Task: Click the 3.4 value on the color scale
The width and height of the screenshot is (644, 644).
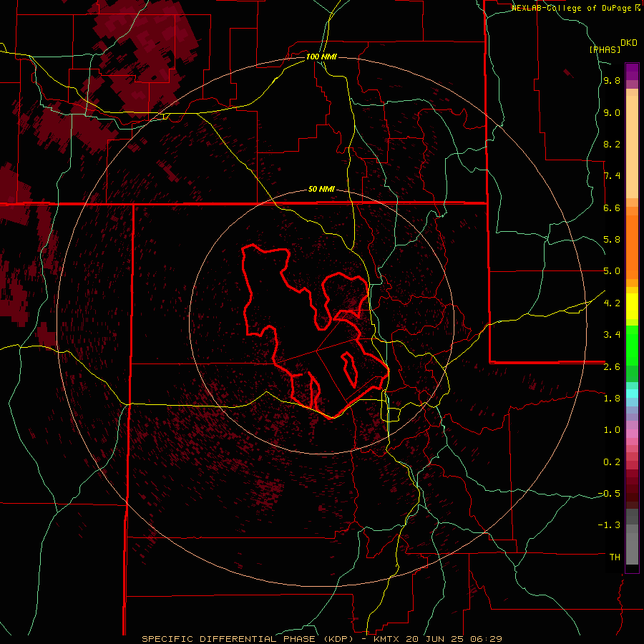Action: 612,335
